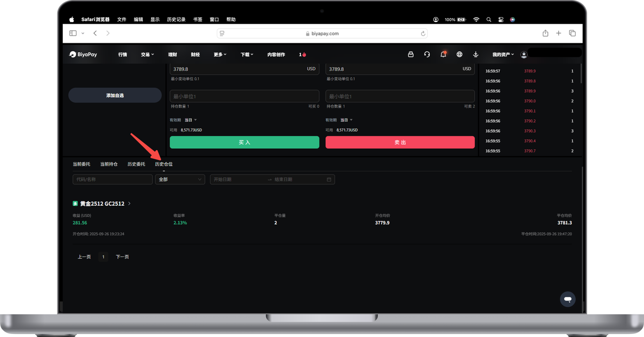Click the globe language icon
Viewport: 644px width, 337px height.
point(459,54)
